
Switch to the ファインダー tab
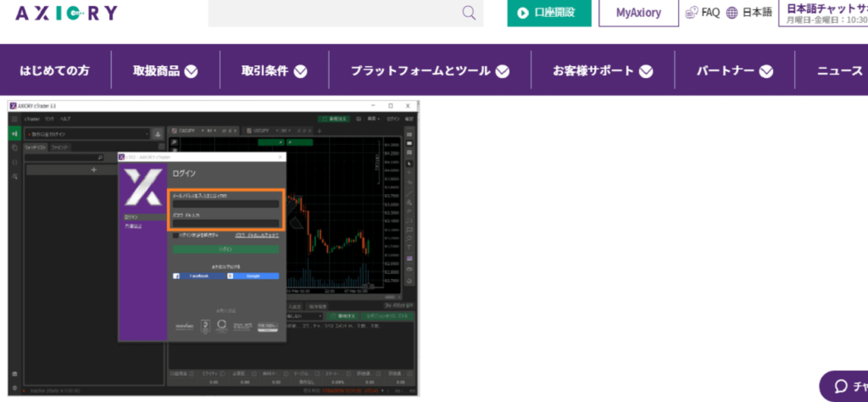tap(60, 148)
